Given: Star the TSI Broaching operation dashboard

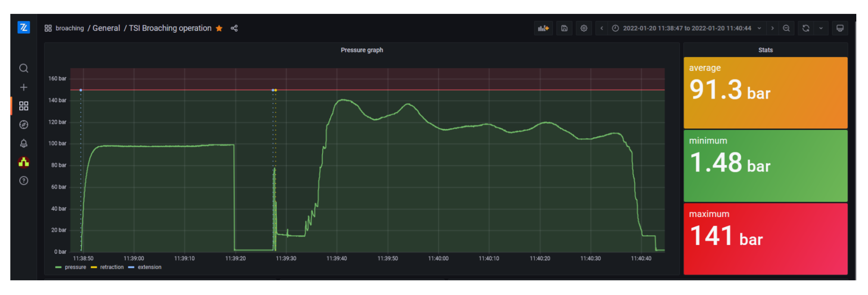Looking at the screenshot, I should click(x=219, y=28).
